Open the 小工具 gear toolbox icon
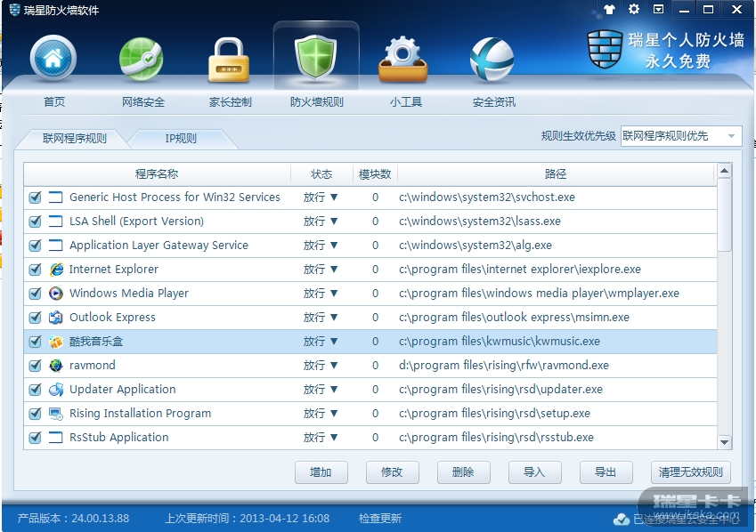 (404, 60)
